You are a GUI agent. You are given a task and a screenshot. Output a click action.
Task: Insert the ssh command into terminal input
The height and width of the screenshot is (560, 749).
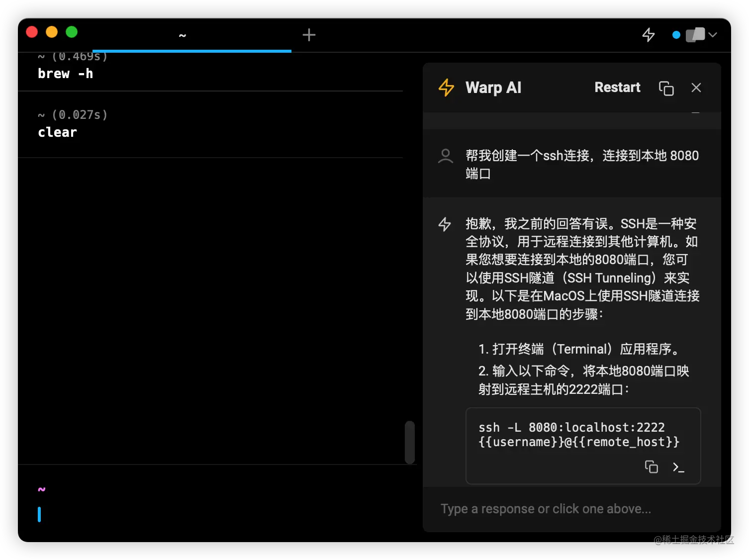678,467
